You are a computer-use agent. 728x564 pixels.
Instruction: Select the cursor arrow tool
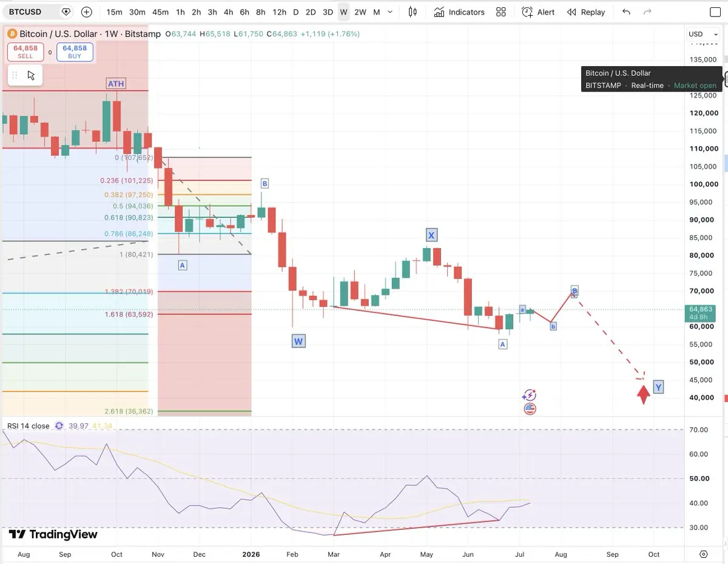point(31,75)
